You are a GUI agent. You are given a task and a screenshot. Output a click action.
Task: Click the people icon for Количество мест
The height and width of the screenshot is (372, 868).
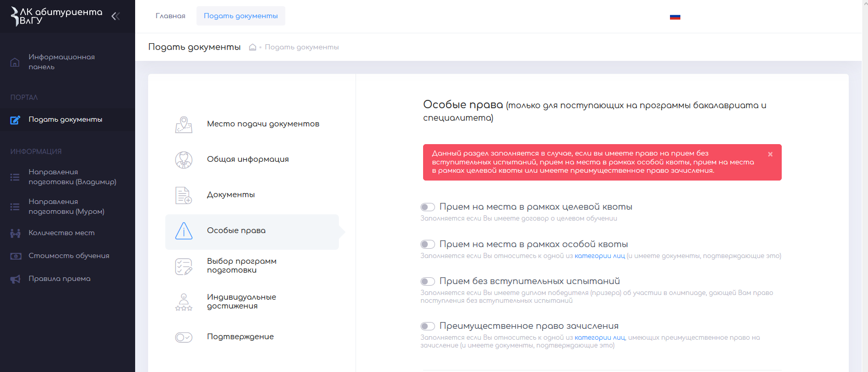[x=16, y=233]
